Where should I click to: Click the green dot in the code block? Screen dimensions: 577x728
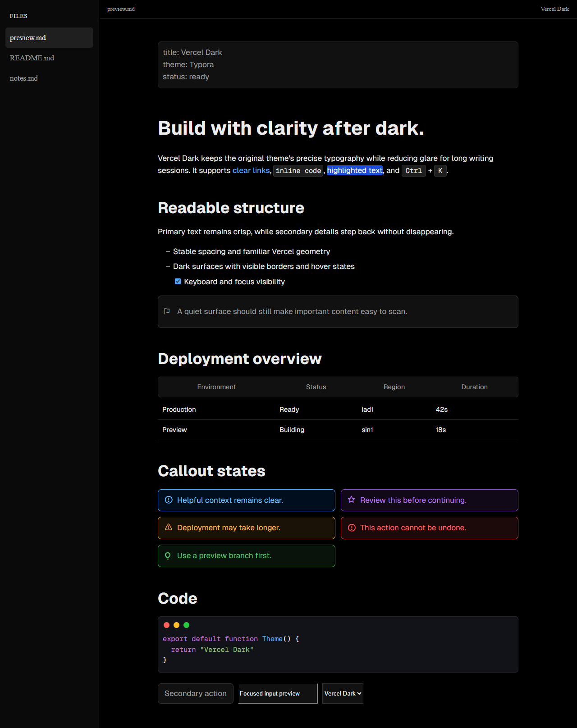(186, 625)
